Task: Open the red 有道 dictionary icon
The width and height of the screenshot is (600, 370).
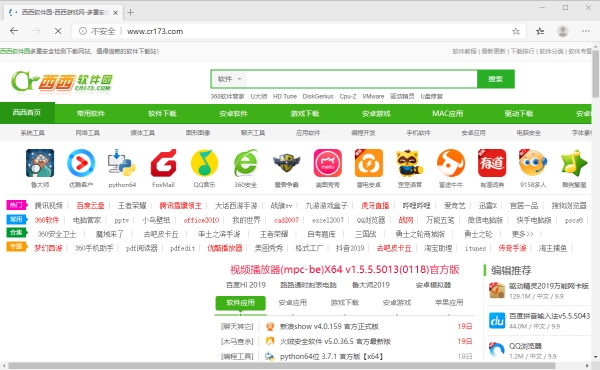Action: tap(492, 163)
